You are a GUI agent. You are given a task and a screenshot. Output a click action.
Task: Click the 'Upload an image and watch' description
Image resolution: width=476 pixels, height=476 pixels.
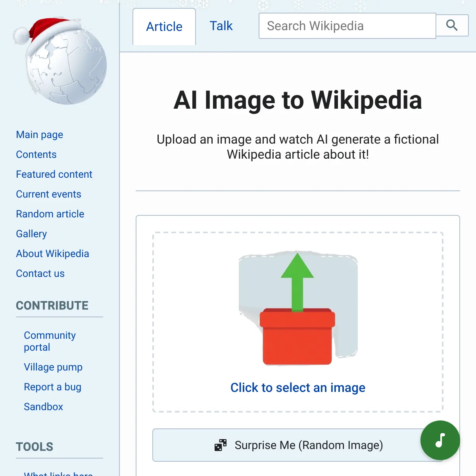point(298,147)
